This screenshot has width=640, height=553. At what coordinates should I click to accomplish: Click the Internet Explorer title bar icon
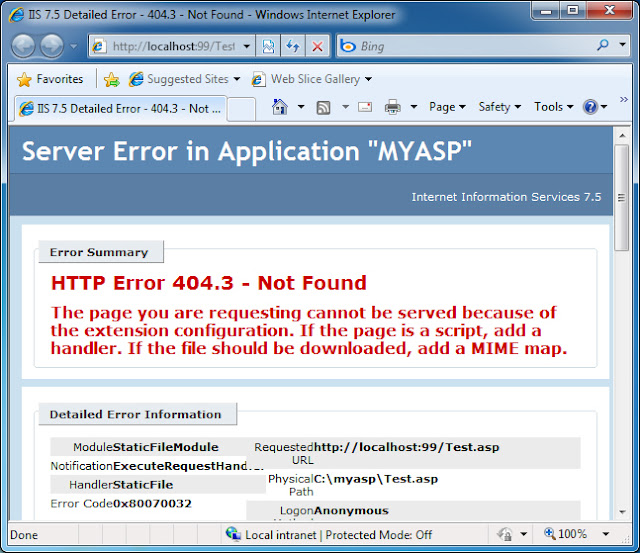[x=17, y=15]
